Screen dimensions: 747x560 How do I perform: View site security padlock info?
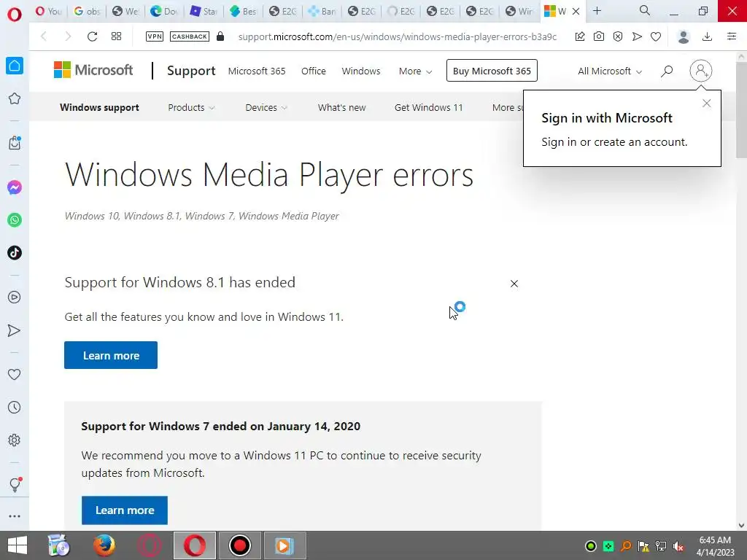[x=220, y=36]
